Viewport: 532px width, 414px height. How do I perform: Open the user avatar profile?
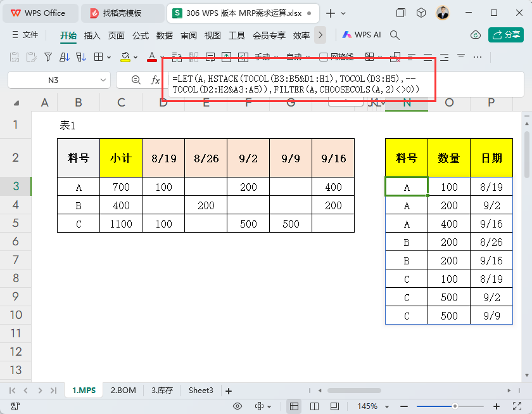click(443, 13)
